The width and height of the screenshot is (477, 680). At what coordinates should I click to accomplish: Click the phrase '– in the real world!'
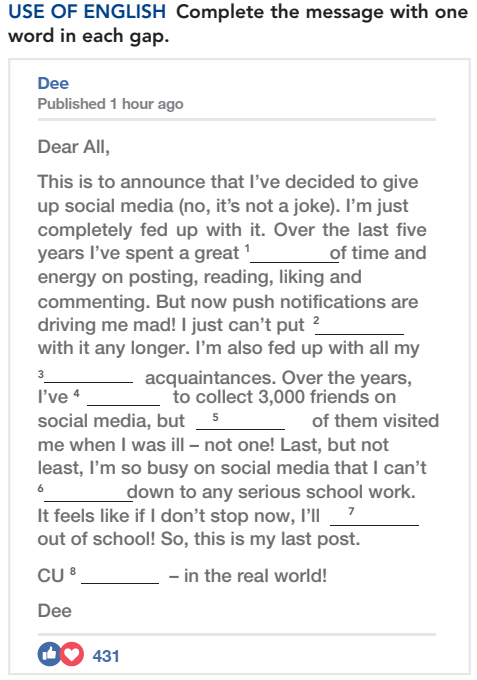(x=248, y=576)
